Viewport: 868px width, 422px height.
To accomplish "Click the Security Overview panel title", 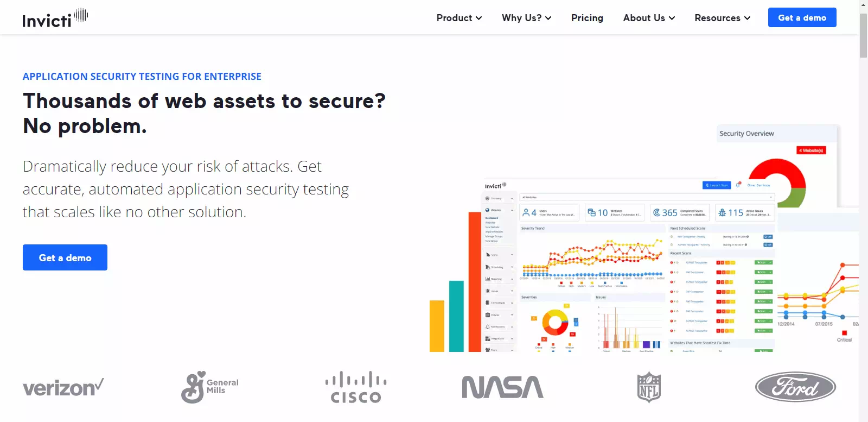I will tap(746, 134).
